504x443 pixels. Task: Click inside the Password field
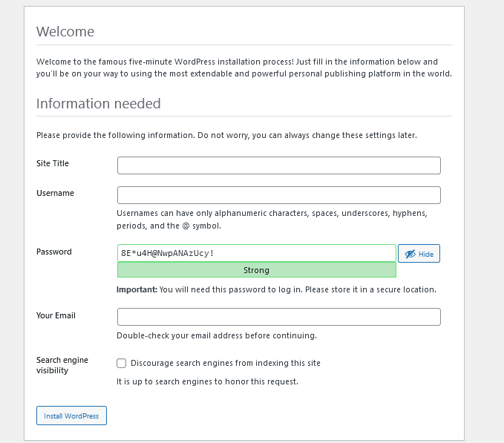(x=257, y=253)
